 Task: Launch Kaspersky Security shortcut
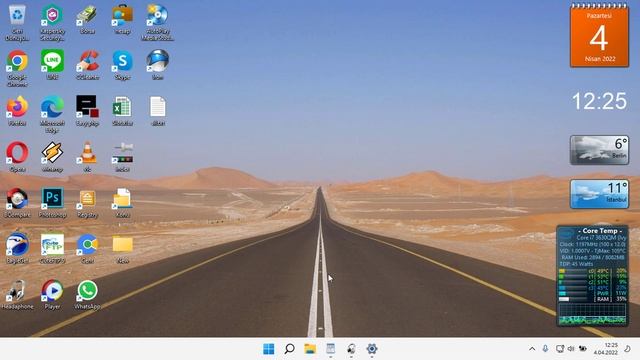click(52, 16)
